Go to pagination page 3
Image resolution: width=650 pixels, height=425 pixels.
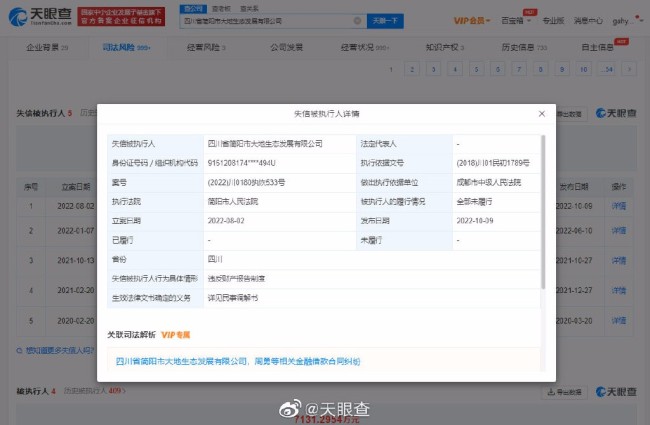[433, 69]
